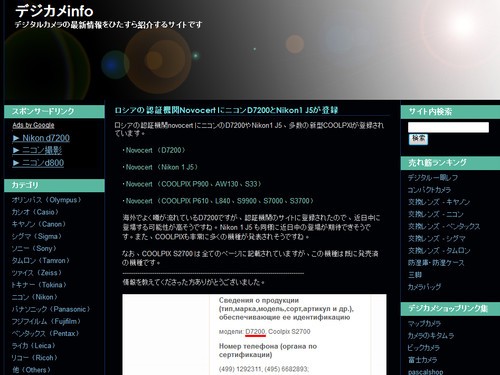Open the Novocert COOLPIX P900 AW130 S33 link
Screen dimensions: 500x375
coord(194,184)
